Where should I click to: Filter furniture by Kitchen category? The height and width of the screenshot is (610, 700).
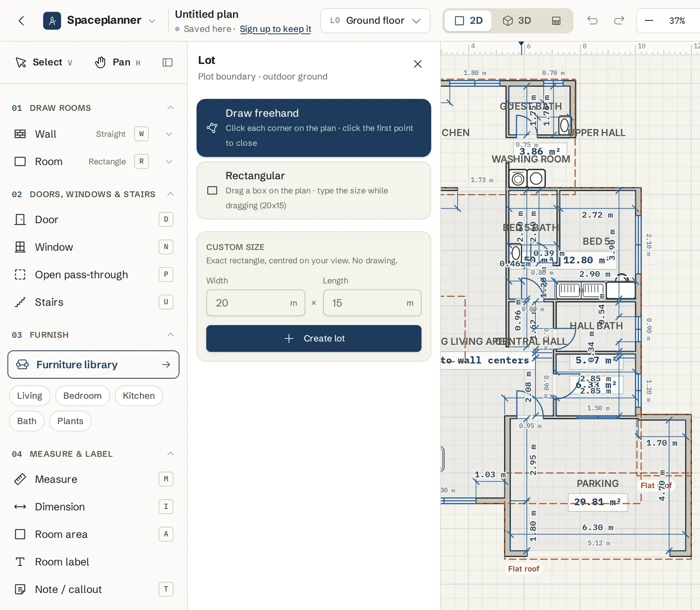tap(139, 396)
